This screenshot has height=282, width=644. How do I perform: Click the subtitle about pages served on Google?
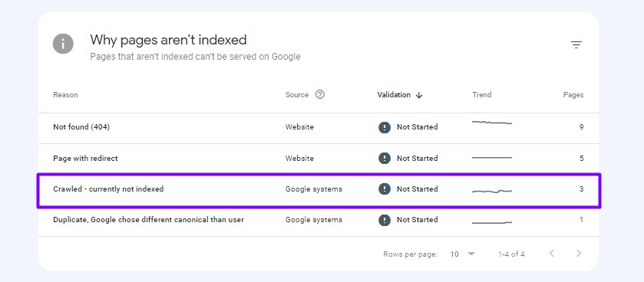pyautogui.click(x=195, y=57)
